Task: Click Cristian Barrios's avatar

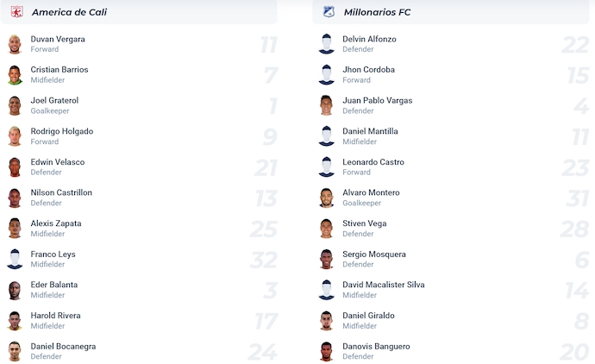Action: coord(15,75)
